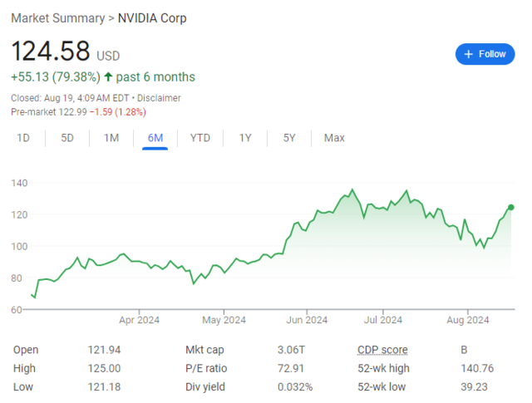532x403 pixels.
Task: Select the 1M range tab
Action: (111, 138)
